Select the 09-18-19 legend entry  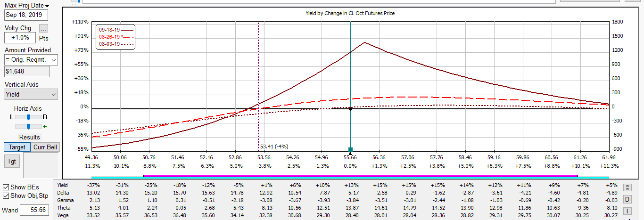pyautogui.click(x=116, y=29)
